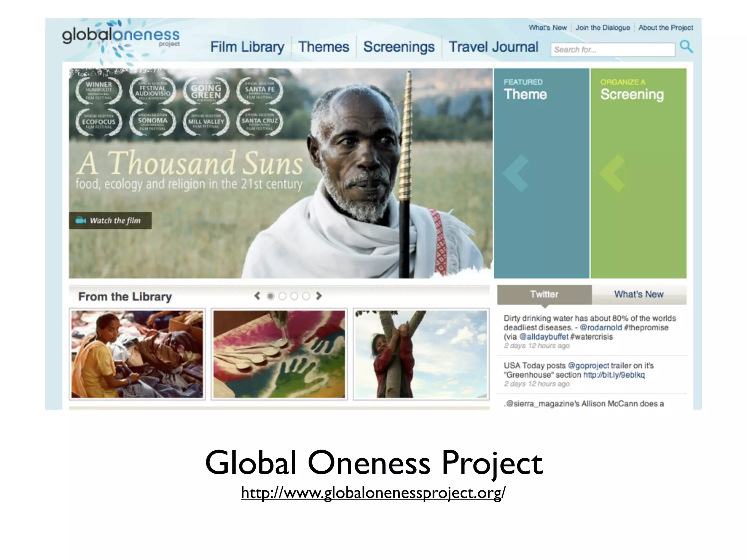Open the Film Library menu

[x=247, y=47]
